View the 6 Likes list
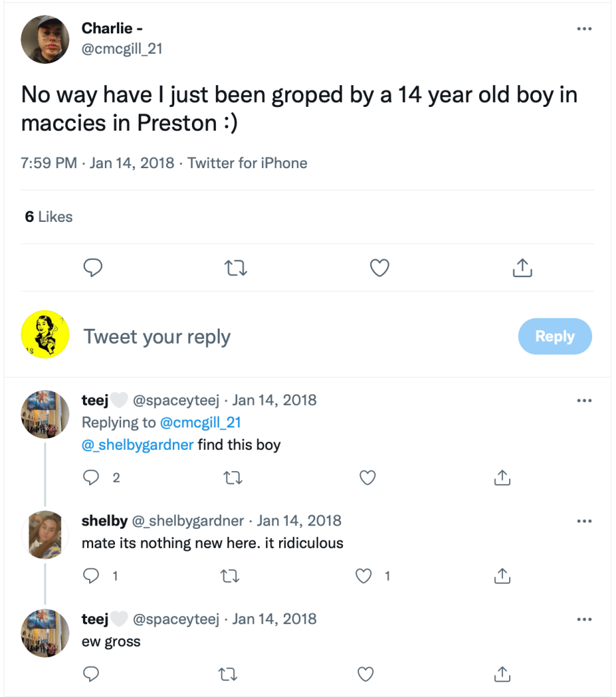Screen dimensions: 616x697 click(48, 217)
